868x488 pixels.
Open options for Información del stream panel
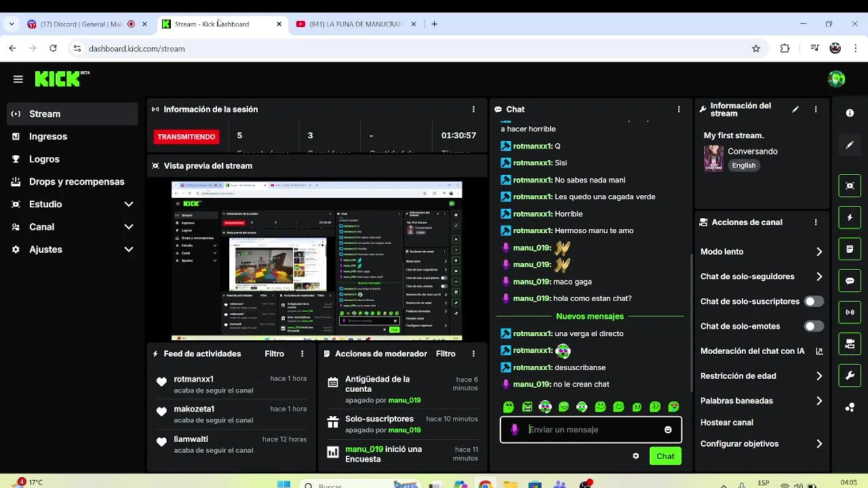tap(816, 109)
